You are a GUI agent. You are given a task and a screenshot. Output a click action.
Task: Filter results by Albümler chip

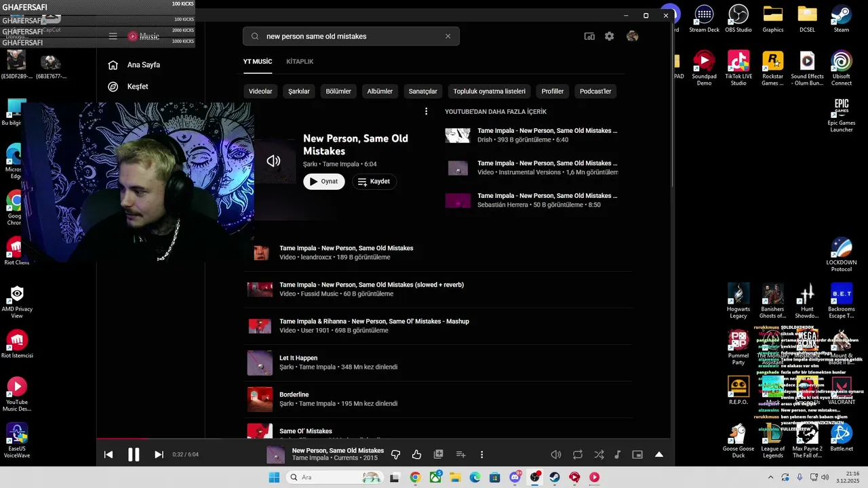380,91
